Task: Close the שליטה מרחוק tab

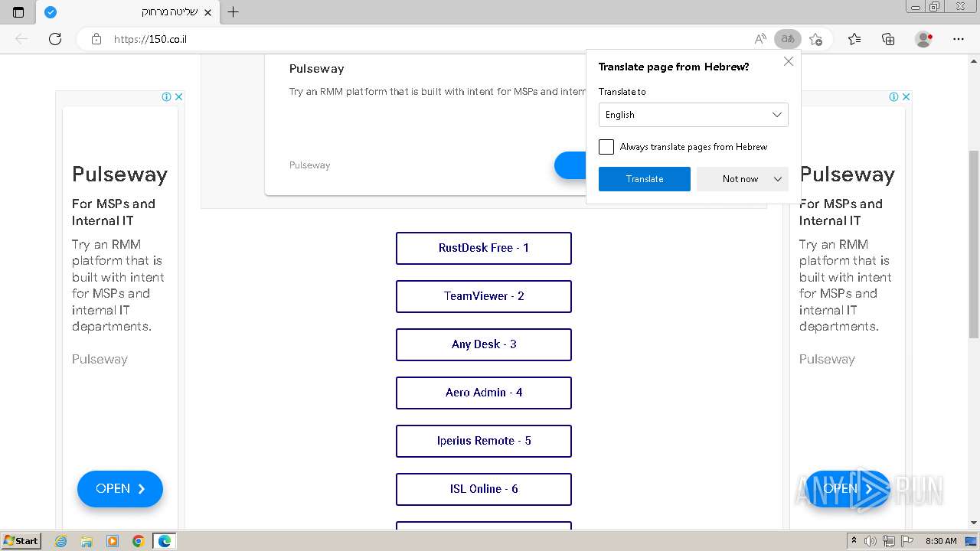Action: 207,12
